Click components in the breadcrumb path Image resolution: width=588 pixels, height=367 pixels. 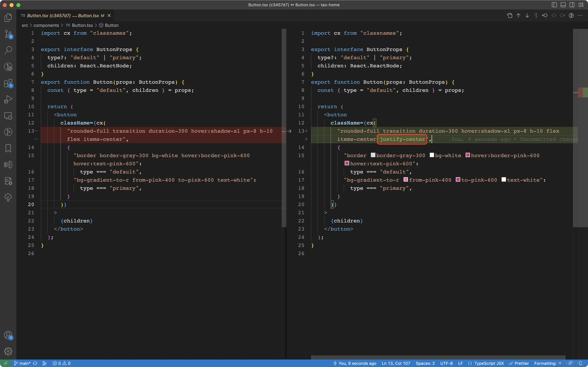click(46, 25)
